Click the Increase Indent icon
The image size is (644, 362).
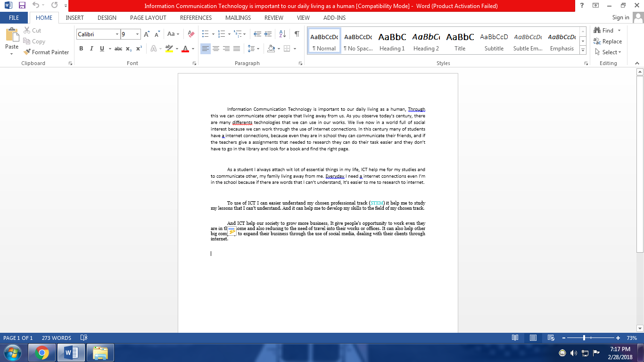[x=268, y=34]
